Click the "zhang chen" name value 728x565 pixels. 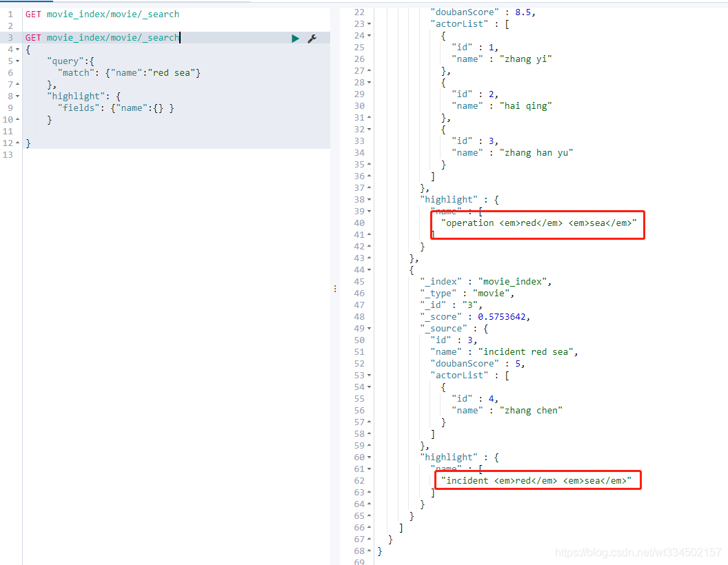tap(531, 411)
